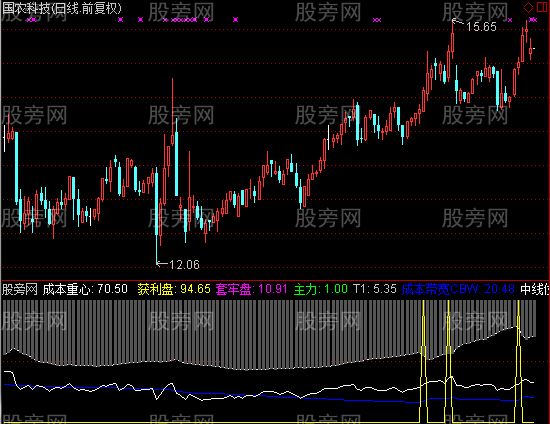Click the red split-window icon at top right
550x424 pixels.
coord(541,7)
